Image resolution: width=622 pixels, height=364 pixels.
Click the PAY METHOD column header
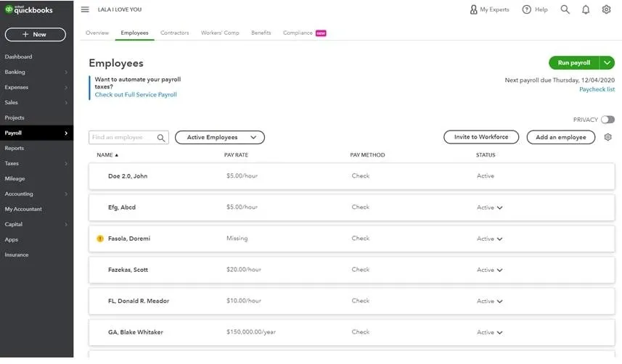click(x=367, y=155)
